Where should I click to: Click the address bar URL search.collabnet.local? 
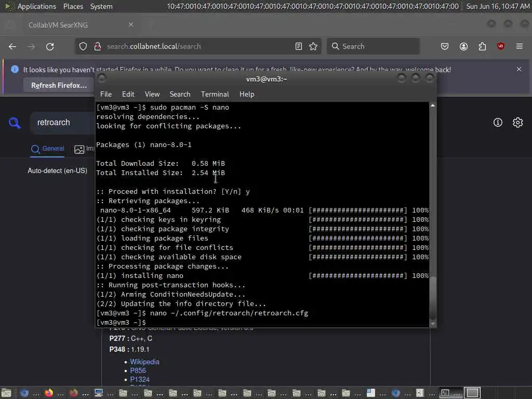coord(154,46)
